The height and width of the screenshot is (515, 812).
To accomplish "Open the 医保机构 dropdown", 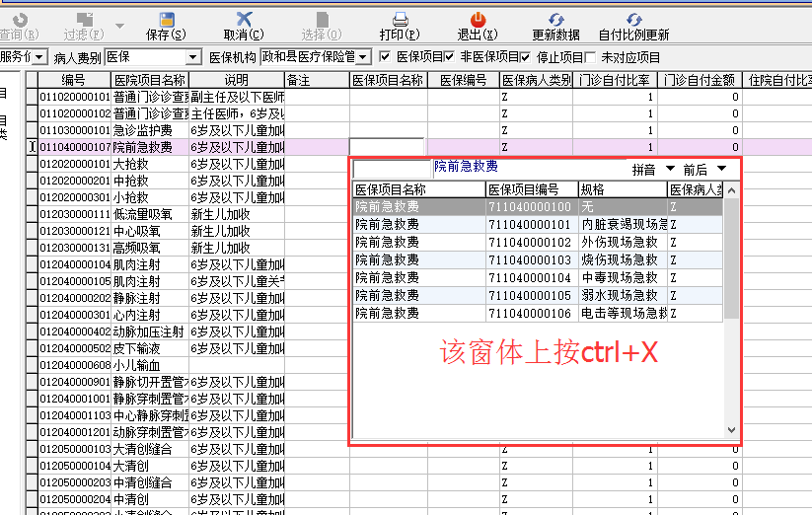I will click(x=363, y=57).
